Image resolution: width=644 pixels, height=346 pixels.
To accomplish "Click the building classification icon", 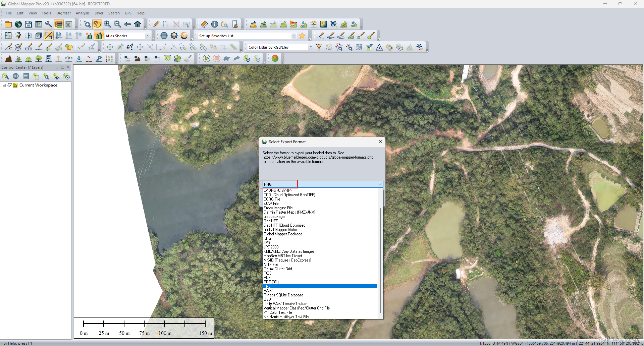I will point(49,59).
